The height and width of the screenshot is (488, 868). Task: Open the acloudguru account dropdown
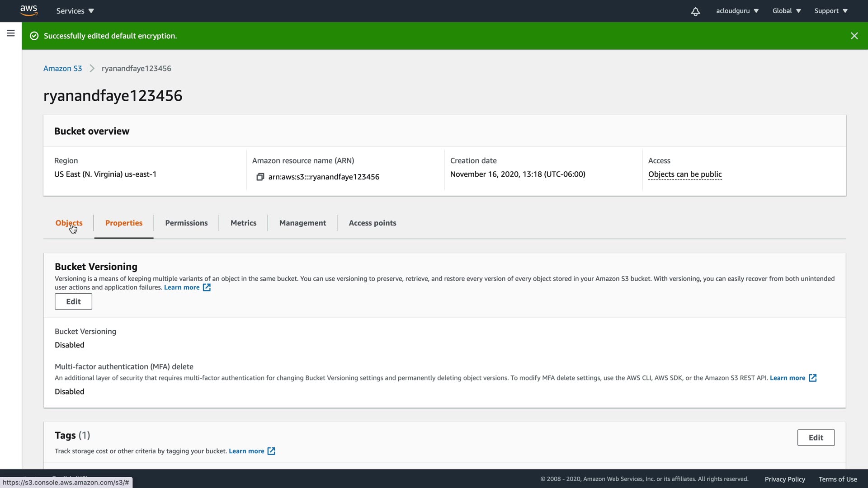pyautogui.click(x=737, y=11)
